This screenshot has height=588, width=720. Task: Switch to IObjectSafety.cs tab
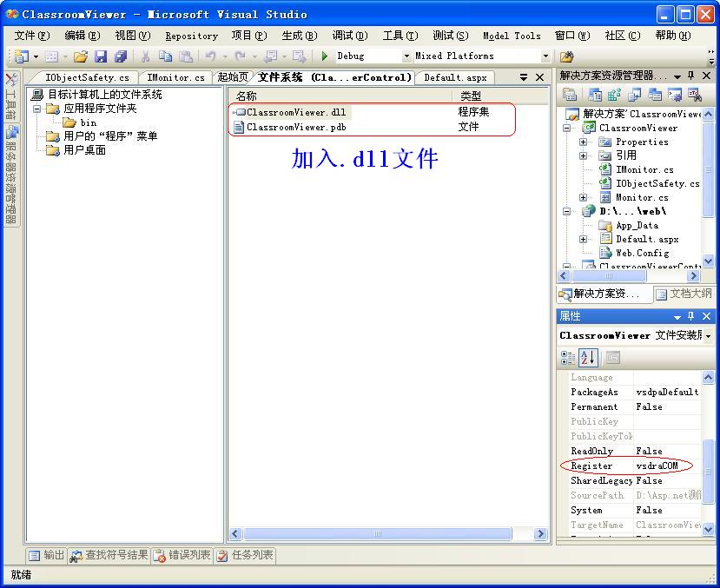coord(87,77)
